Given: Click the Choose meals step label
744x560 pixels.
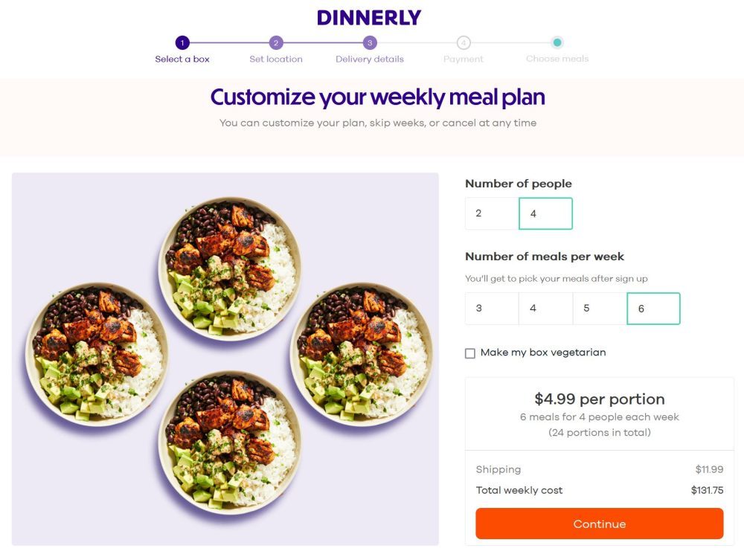Looking at the screenshot, I should (557, 59).
